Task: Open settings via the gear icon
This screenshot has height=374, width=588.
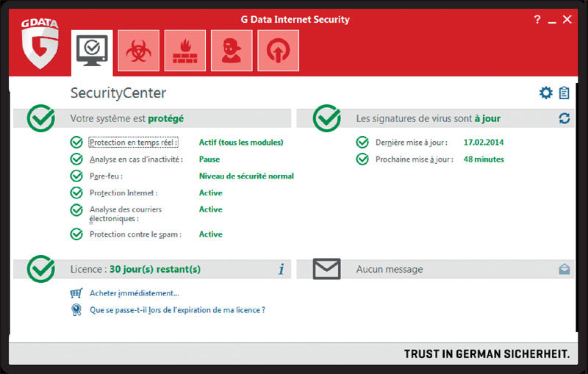Action: (545, 93)
